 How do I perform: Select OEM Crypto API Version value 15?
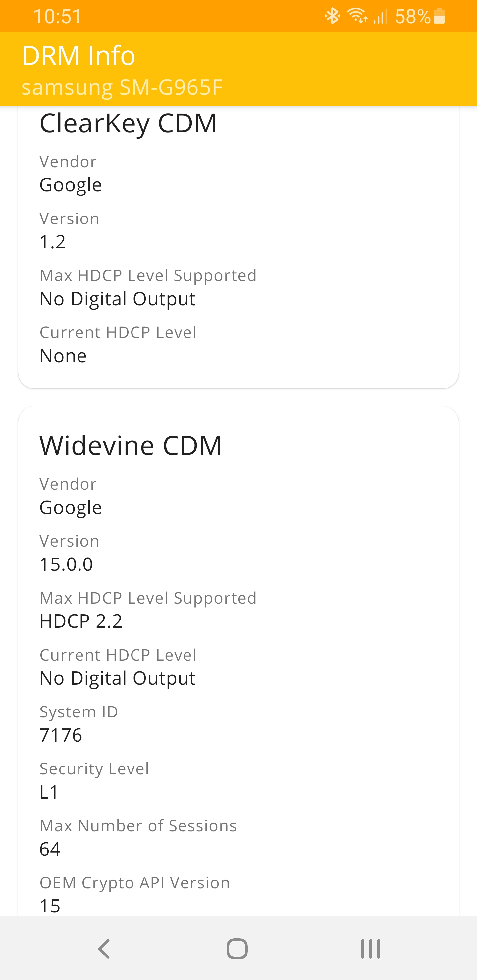pyautogui.click(x=49, y=906)
